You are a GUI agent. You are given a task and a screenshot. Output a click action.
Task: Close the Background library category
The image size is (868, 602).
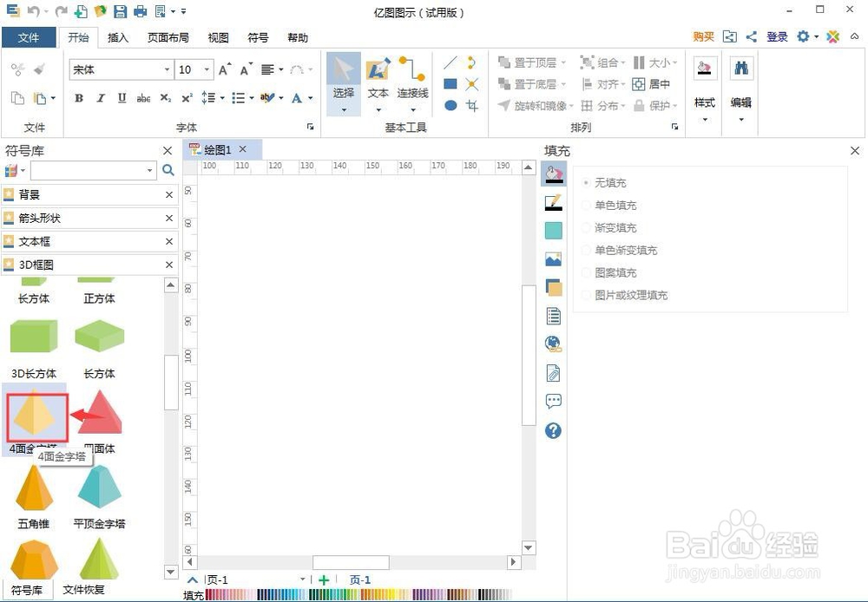pos(169,195)
